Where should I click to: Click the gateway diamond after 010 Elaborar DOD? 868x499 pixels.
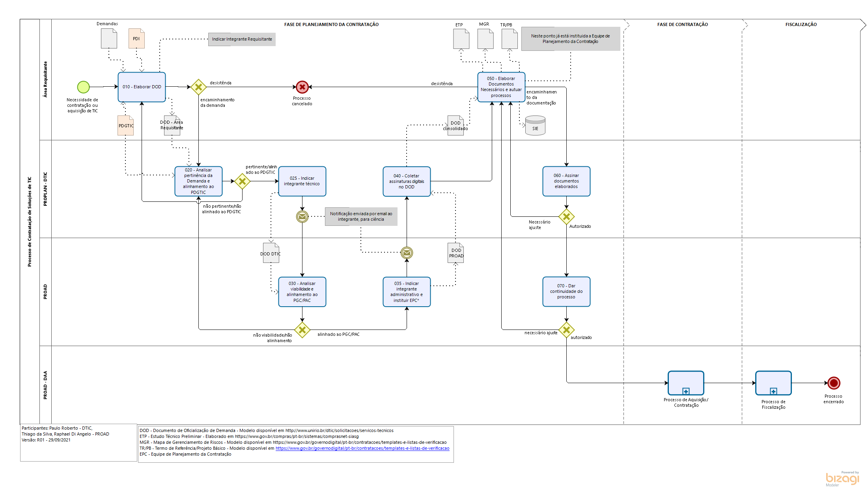point(198,87)
